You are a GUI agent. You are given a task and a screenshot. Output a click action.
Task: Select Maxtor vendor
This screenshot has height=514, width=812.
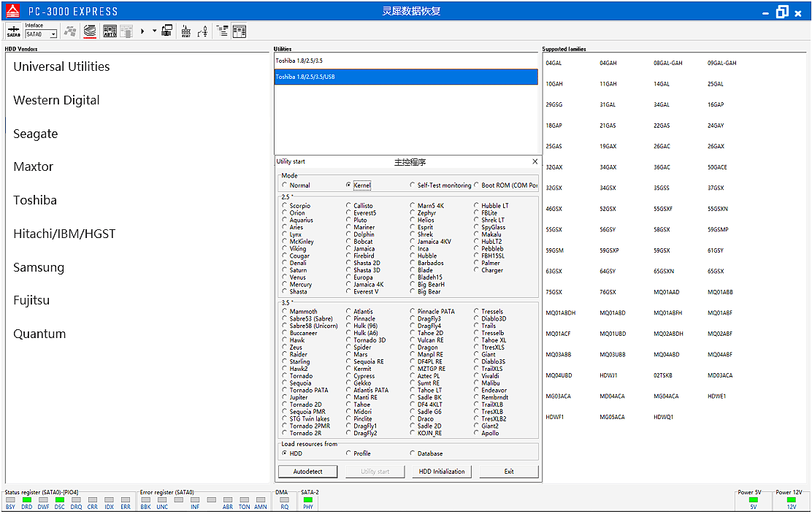[x=33, y=166]
